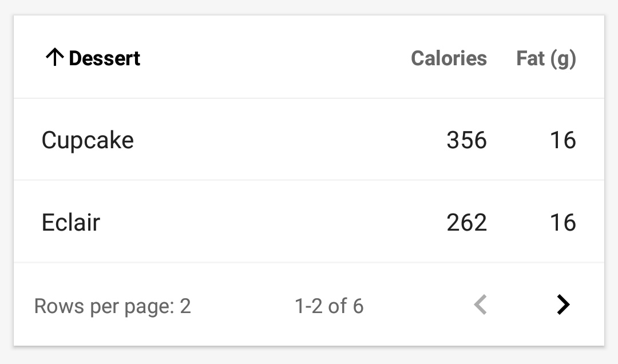Sort the table by Calories column
Viewport: 618px width, 364px height.
click(449, 58)
